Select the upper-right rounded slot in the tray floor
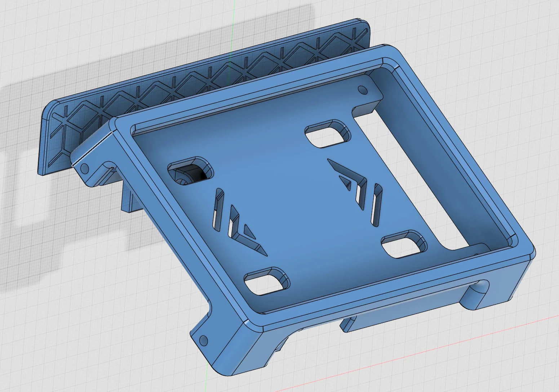Viewport: 559px width, 392px height. pos(328,134)
